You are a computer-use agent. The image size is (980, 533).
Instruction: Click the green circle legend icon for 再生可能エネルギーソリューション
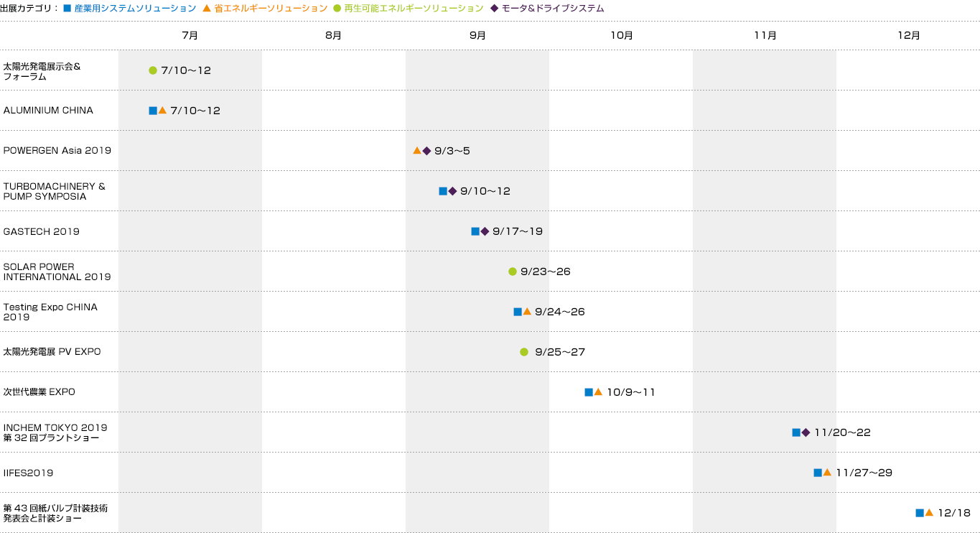tap(337, 9)
